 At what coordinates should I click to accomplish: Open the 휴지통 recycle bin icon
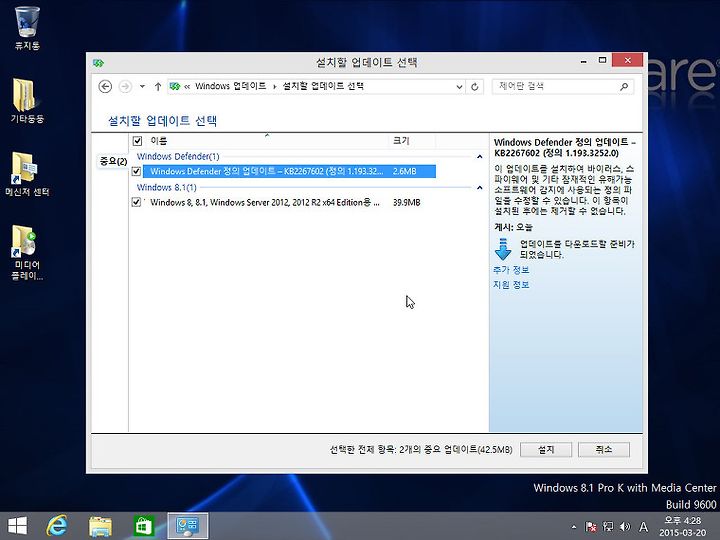[x=27, y=28]
